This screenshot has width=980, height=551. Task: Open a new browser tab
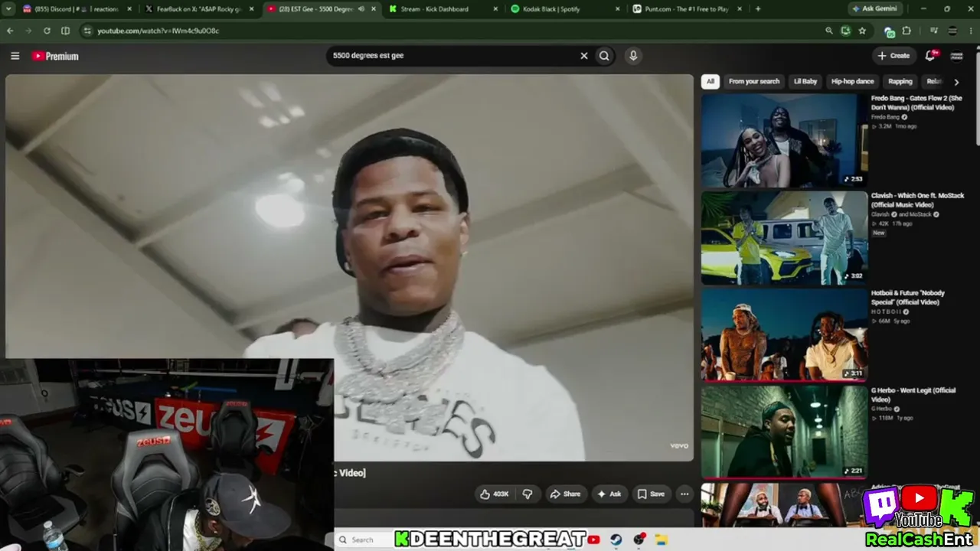758,9
